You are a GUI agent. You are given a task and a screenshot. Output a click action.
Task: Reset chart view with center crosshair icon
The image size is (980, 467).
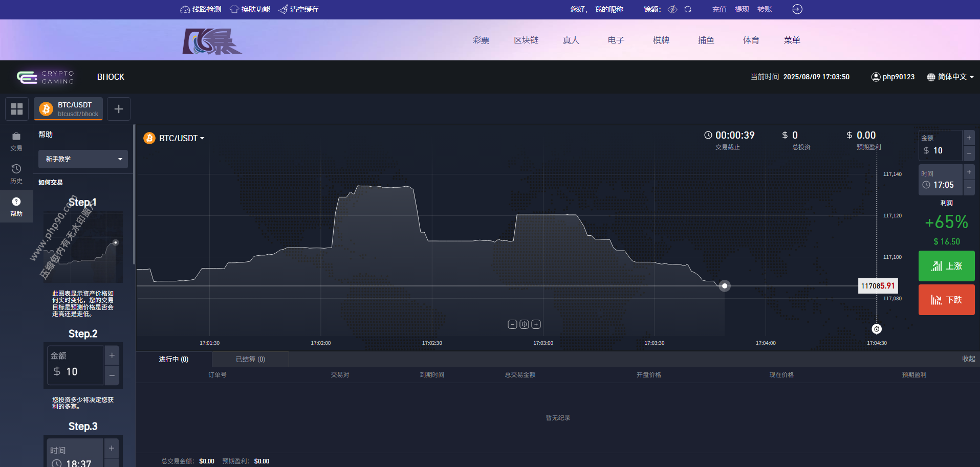pos(524,324)
